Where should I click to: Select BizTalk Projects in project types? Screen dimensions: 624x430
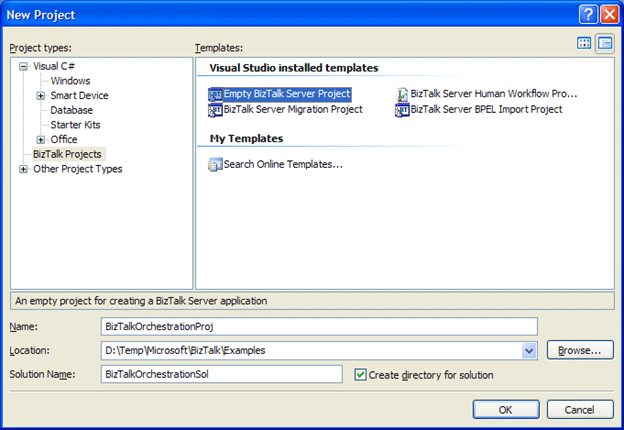tap(68, 154)
